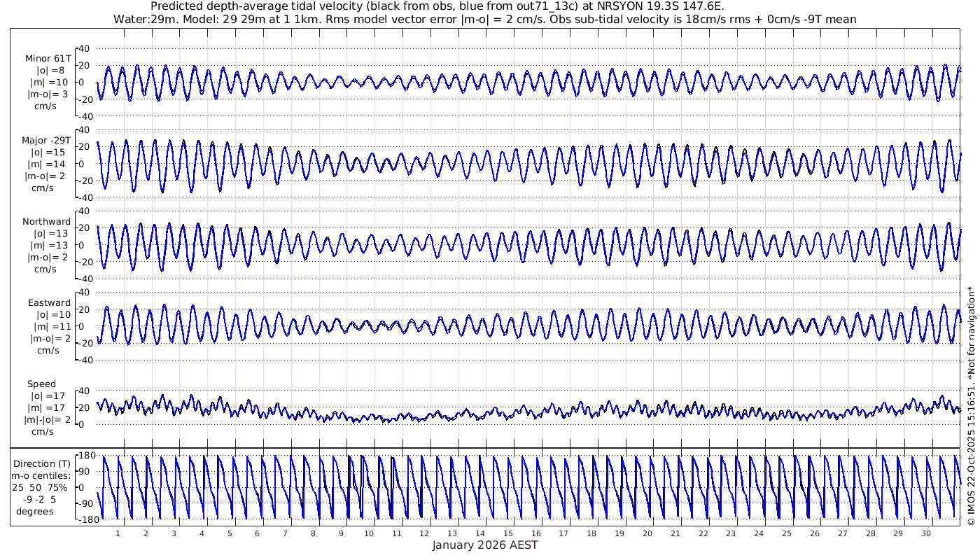Viewport: 980px width, 560px height.
Task: Click the 'm-o centiles:' label
Action: [41, 475]
